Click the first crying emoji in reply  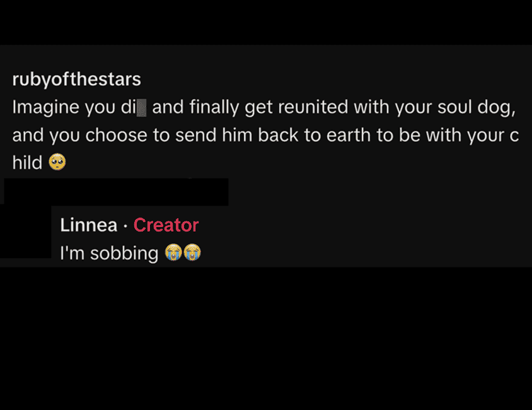(x=173, y=254)
